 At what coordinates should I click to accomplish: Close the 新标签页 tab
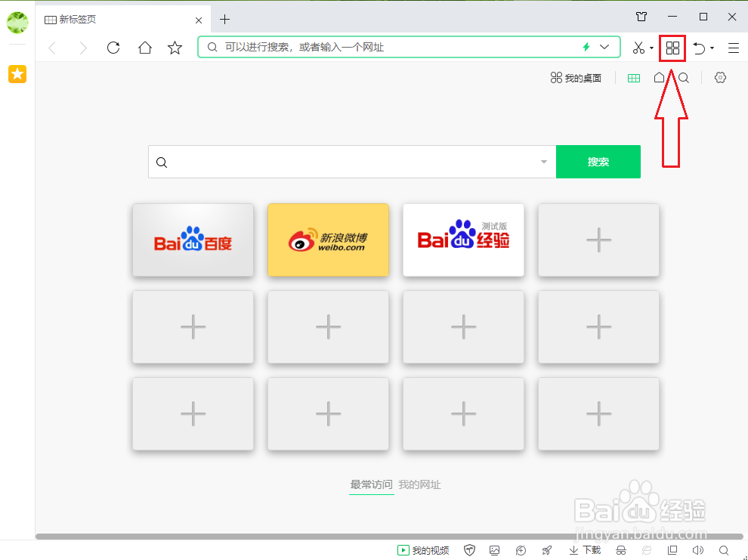[x=199, y=20]
